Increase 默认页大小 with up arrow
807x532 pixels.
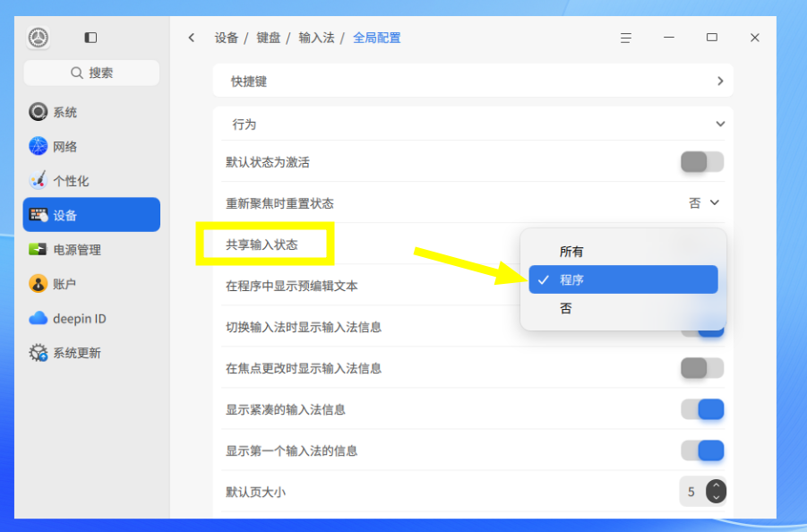click(x=716, y=485)
